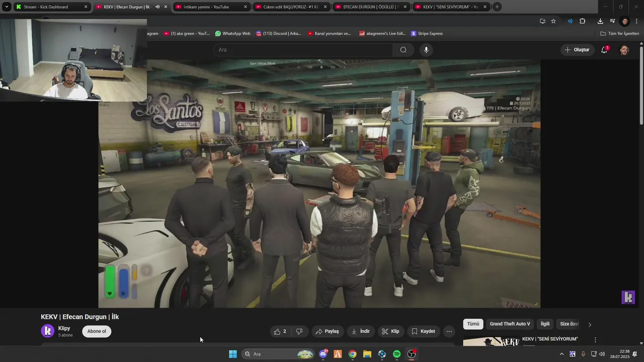Image resolution: width=644 pixels, height=362 pixels.
Task: Open KEKV "SENİ SEVİYORUM" recommended video
Action: [550, 339]
